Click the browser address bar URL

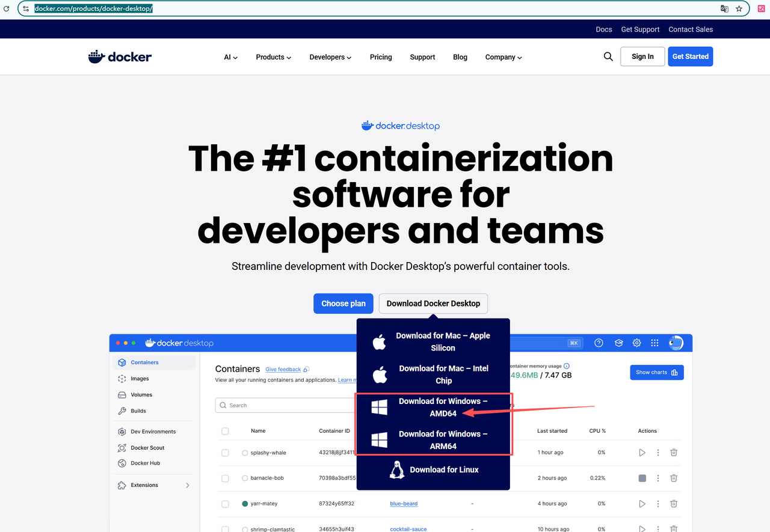click(x=94, y=8)
